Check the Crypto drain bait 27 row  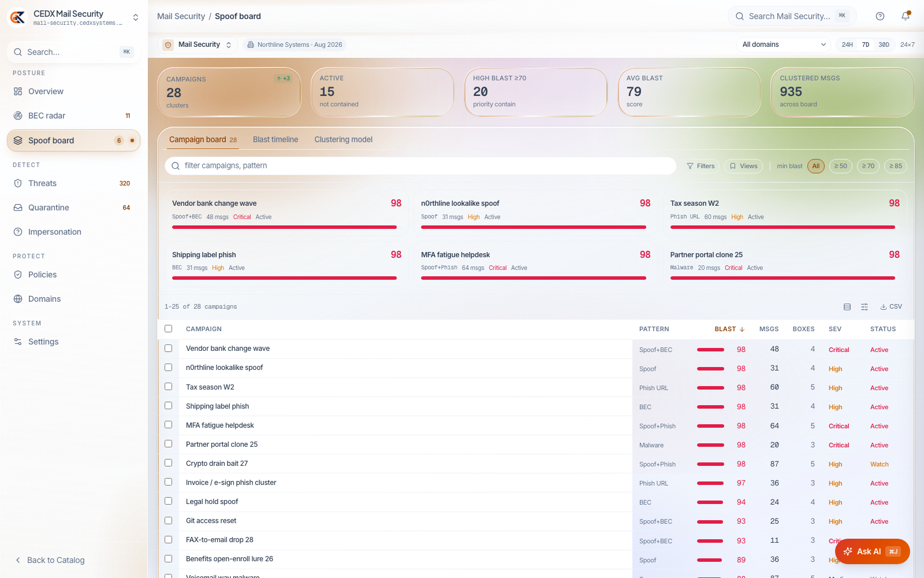point(169,463)
